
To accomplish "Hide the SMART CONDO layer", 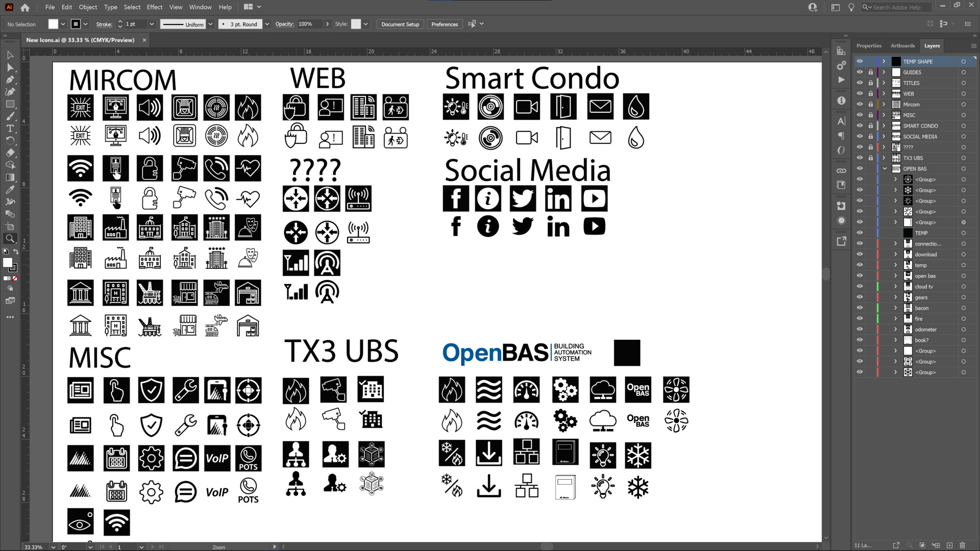I will click(860, 126).
